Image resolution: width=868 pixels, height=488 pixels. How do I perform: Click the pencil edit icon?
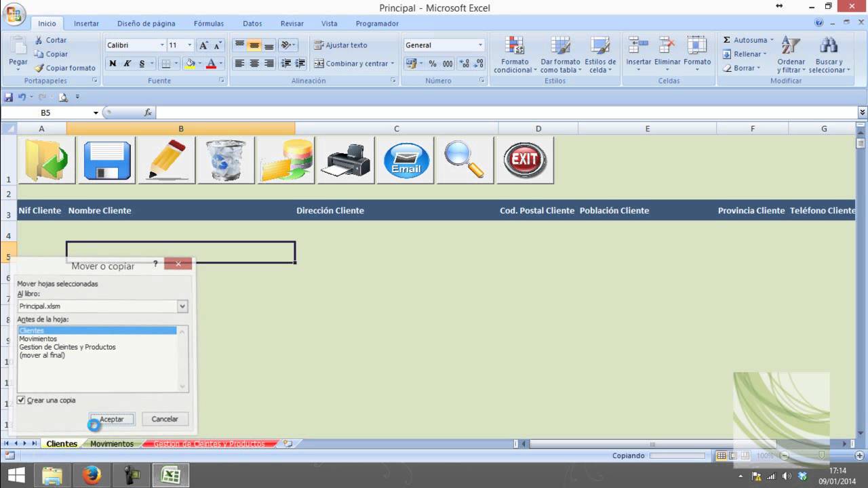167,160
